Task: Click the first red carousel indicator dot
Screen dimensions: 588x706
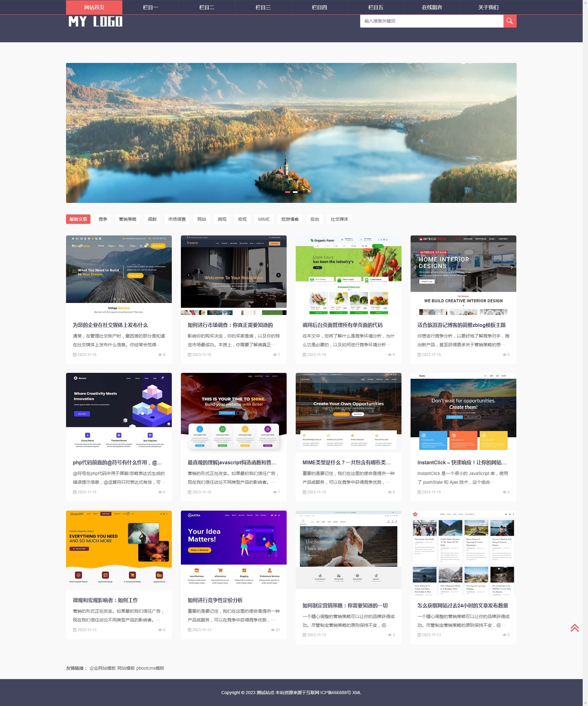Action: click(x=287, y=192)
